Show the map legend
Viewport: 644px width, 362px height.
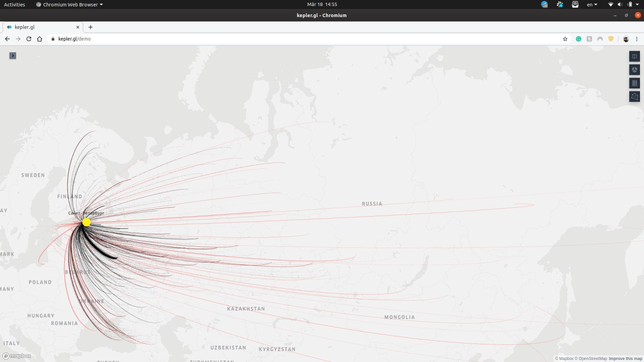[634, 83]
